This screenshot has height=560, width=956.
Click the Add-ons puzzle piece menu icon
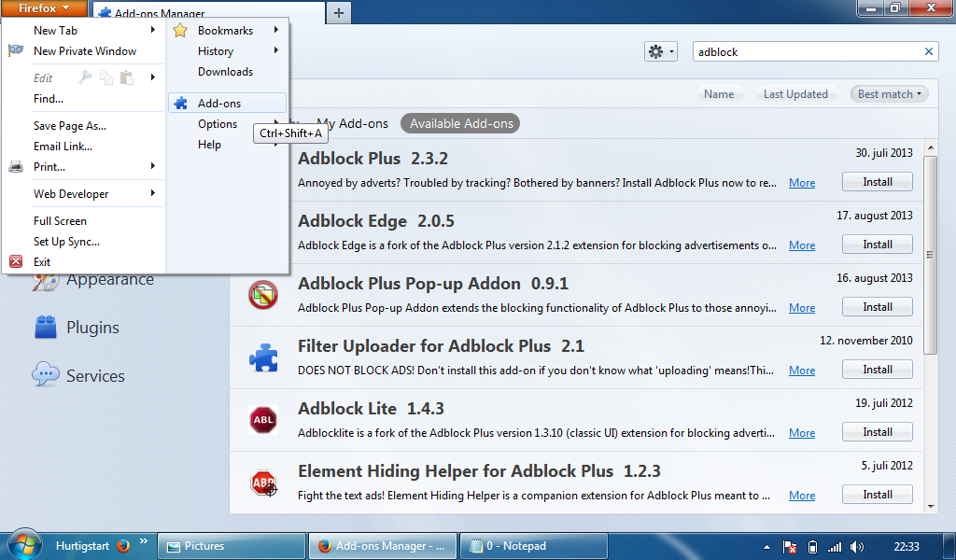(180, 103)
